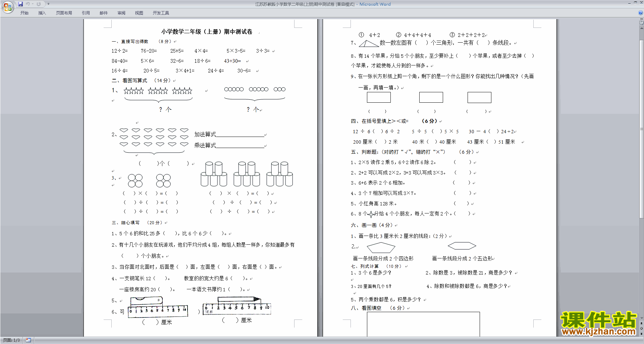Viewport: 644px width, 344px height.
Task: Click heading 七、列式计算
Action: 365,266
